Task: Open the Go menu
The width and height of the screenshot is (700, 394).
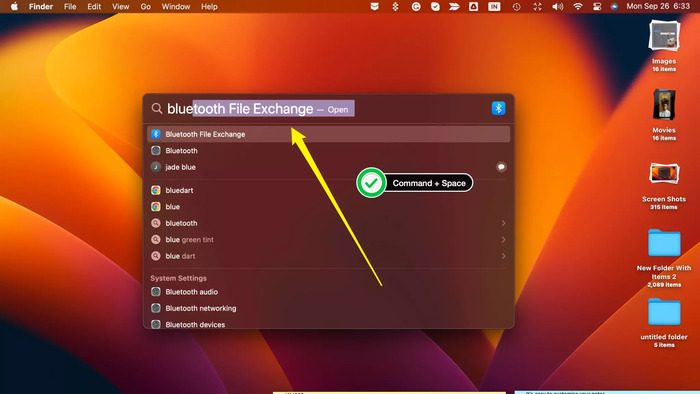Action: 146,7
